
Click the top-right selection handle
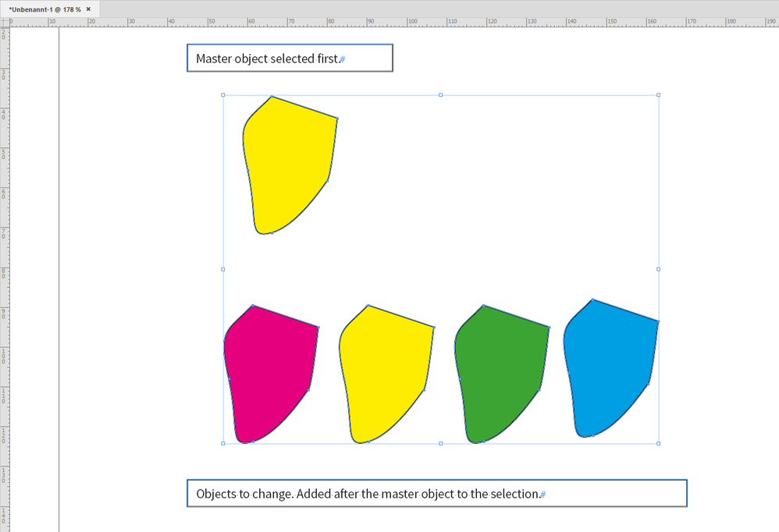pos(659,95)
